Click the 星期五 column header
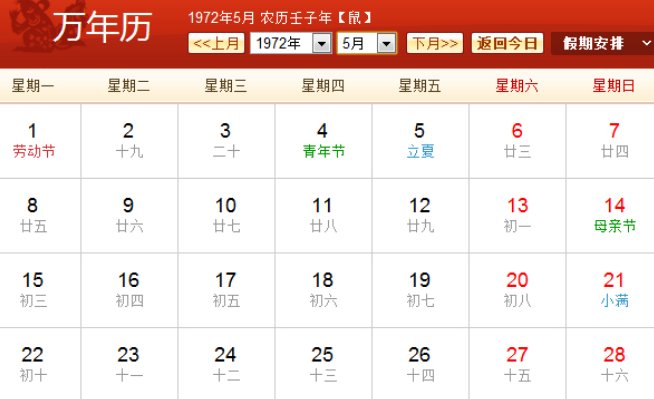The image size is (654, 399). [420, 86]
